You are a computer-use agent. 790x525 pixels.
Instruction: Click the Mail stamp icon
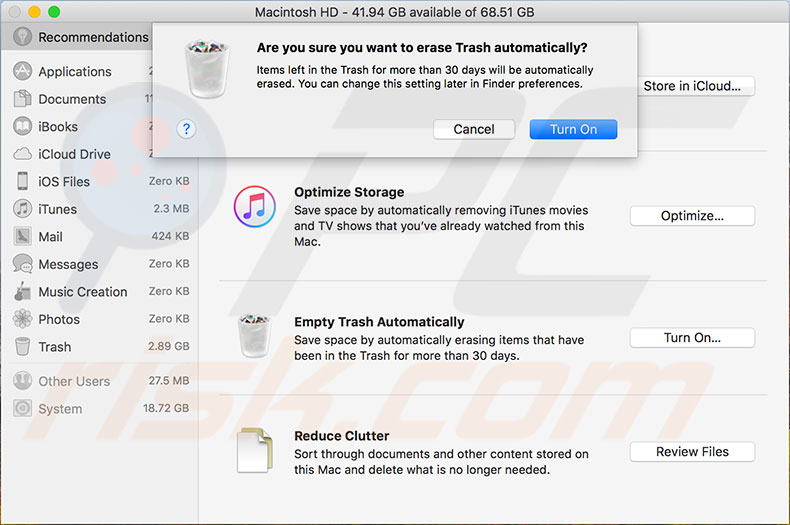click(x=22, y=236)
